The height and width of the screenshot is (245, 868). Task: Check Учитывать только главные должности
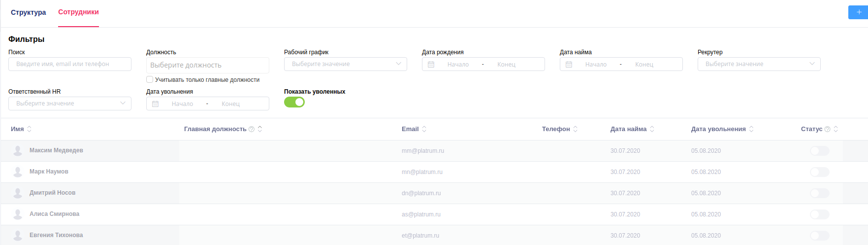click(150, 79)
